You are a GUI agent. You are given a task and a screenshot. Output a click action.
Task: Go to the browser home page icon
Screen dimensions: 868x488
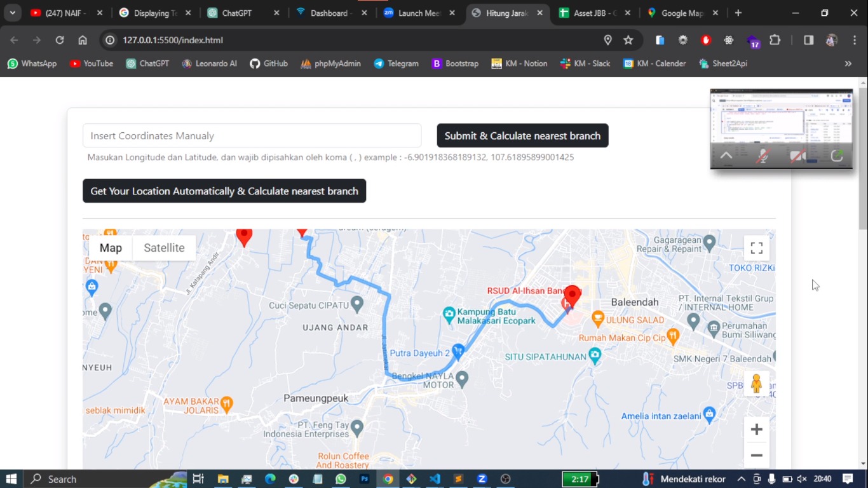click(x=83, y=40)
